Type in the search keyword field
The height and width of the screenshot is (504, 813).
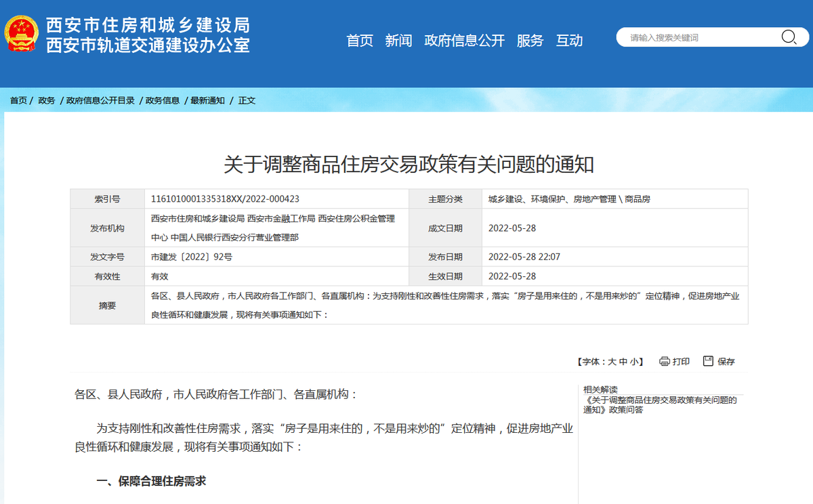pos(698,38)
